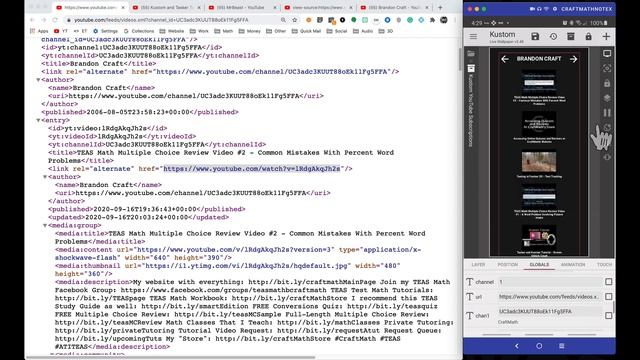Collapse the media:group XML node

click(45, 225)
